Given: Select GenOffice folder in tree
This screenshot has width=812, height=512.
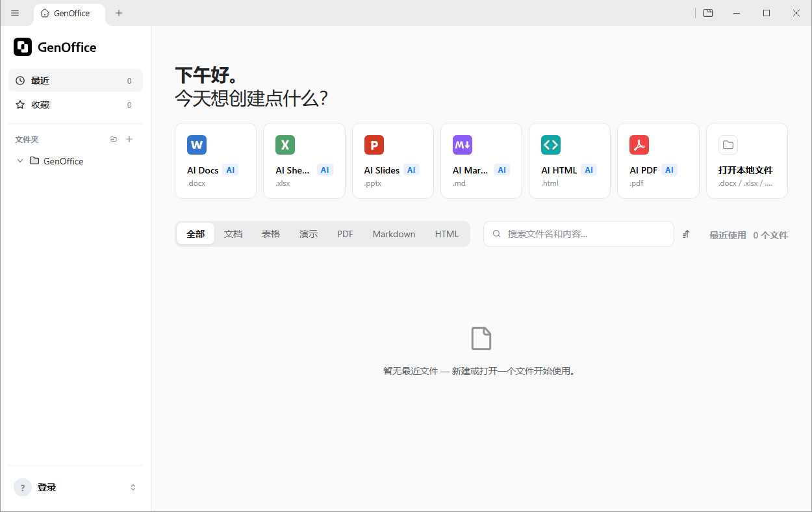Looking at the screenshot, I should point(75,160).
